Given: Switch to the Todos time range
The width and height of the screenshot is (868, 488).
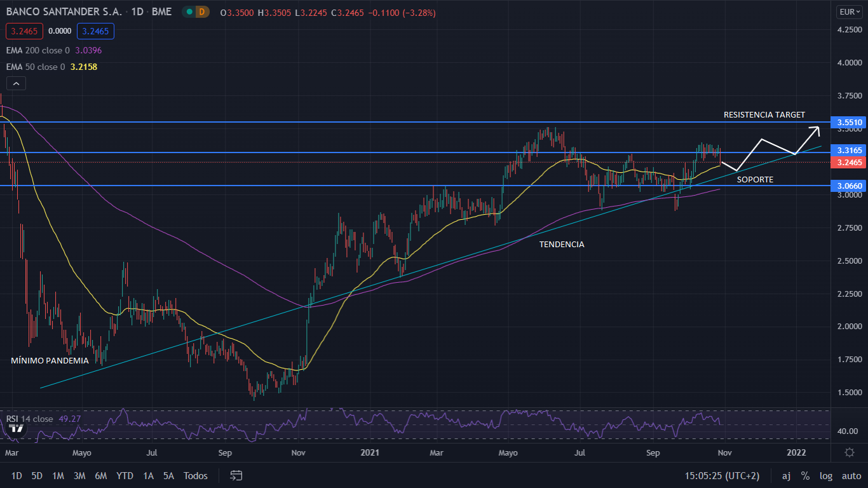Looking at the screenshot, I should [195, 475].
